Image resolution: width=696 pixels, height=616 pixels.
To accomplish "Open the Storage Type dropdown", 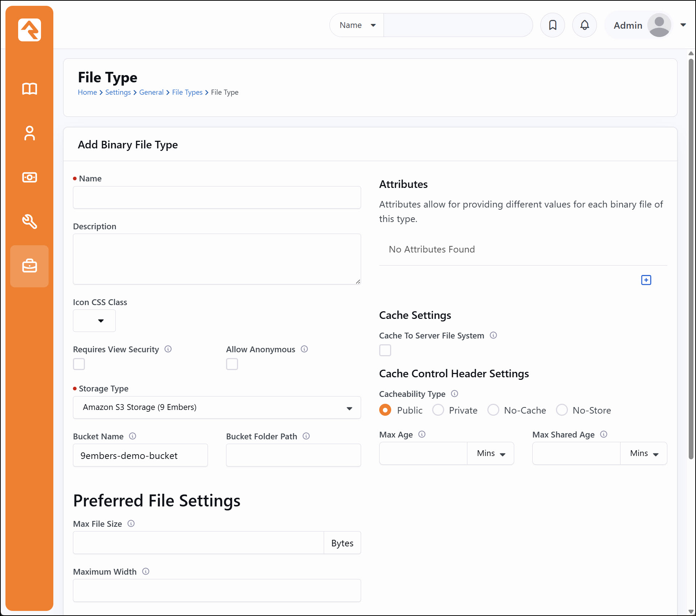I will [x=217, y=407].
